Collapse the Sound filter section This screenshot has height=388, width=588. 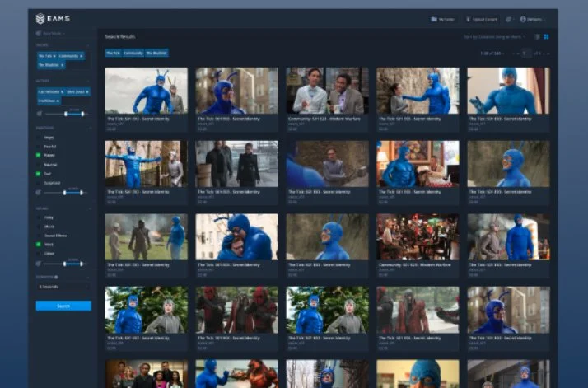coord(90,208)
